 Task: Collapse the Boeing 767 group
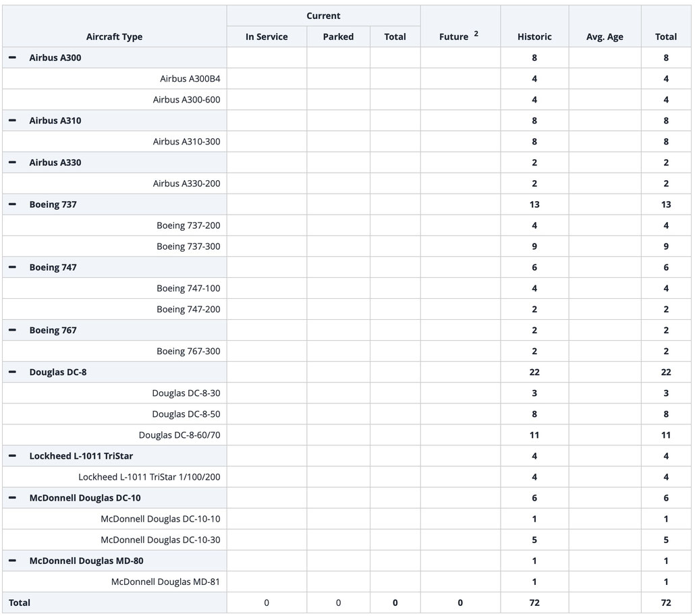12,330
